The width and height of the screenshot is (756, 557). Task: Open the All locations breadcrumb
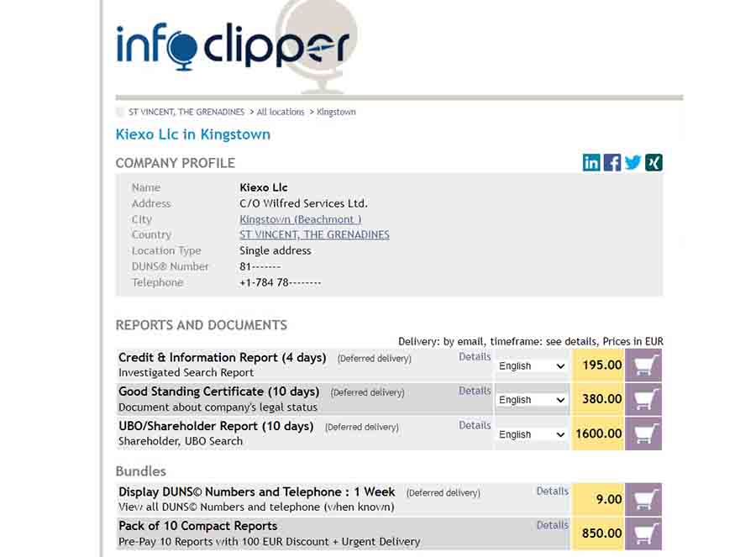point(281,112)
